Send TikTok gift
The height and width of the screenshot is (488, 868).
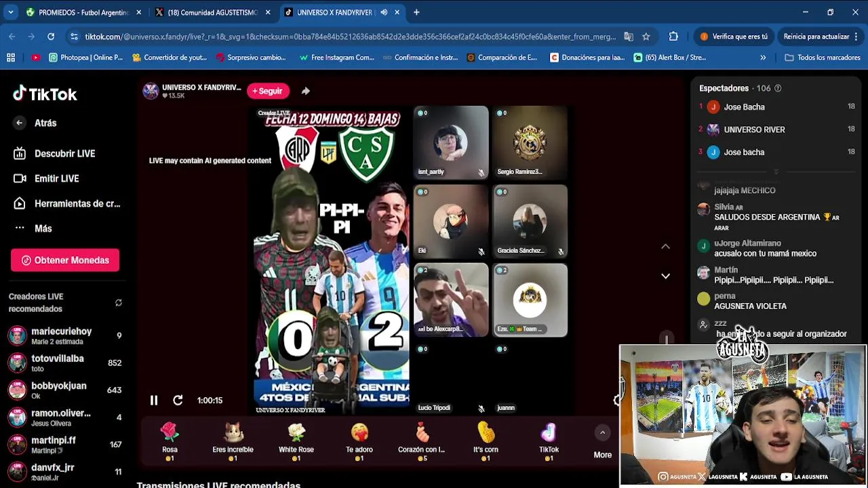pyautogui.click(x=549, y=442)
